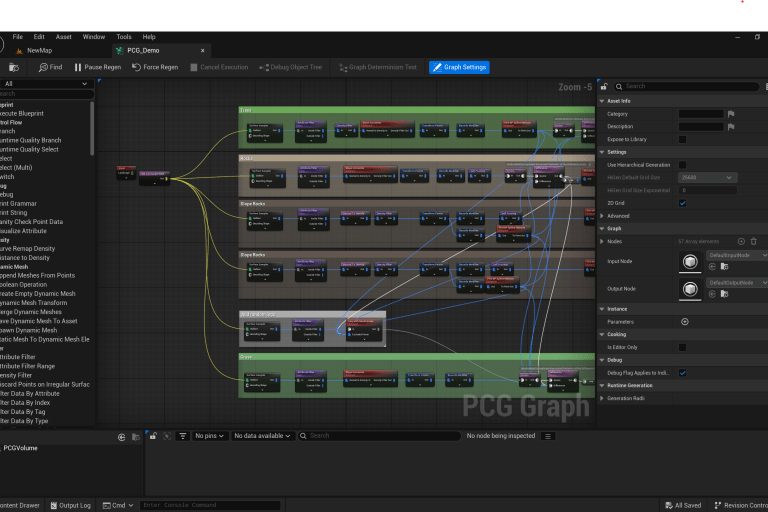768x512 pixels.
Task: Select PCGVolume in the debug list
Action: [20, 448]
